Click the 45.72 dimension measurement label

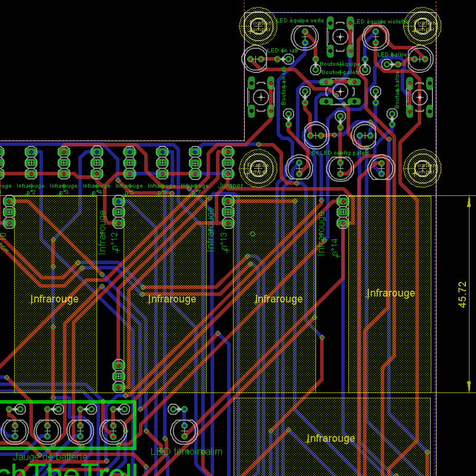pyautogui.click(x=462, y=294)
